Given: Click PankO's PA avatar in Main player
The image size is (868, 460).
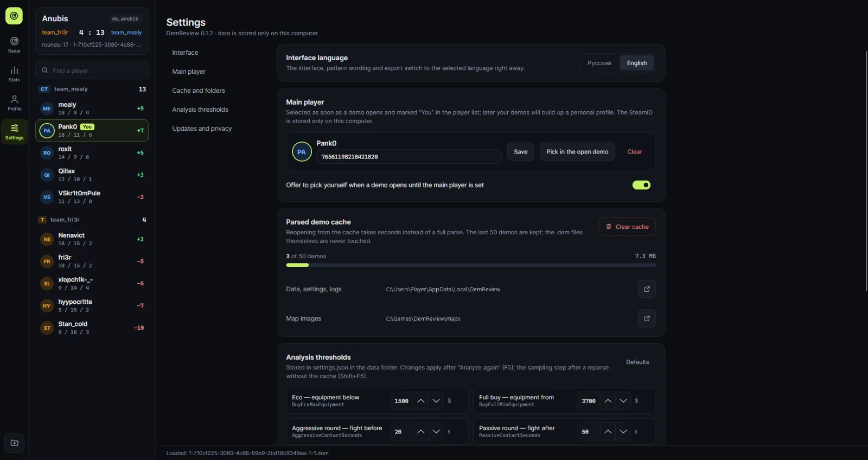Looking at the screenshot, I should pyautogui.click(x=302, y=152).
